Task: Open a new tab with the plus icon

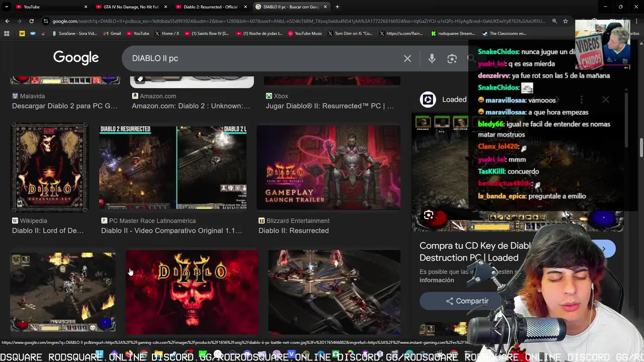Action: pyautogui.click(x=337, y=7)
